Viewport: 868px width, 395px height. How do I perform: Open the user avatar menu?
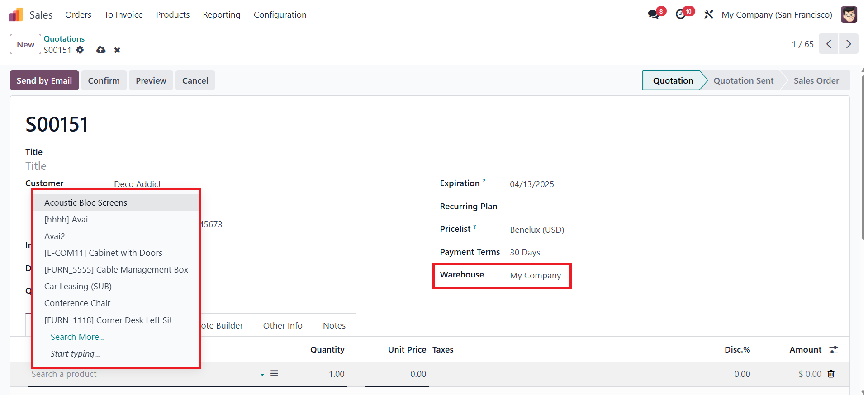point(849,14)
